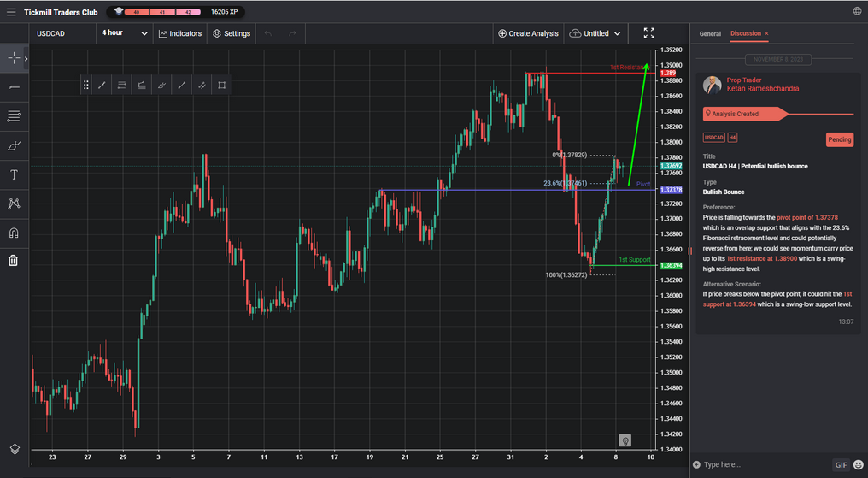Open Ketan Rameshchandra's profile avatar
The height and width of the screenshot is (478, 868).
click(x=712, y=85)
